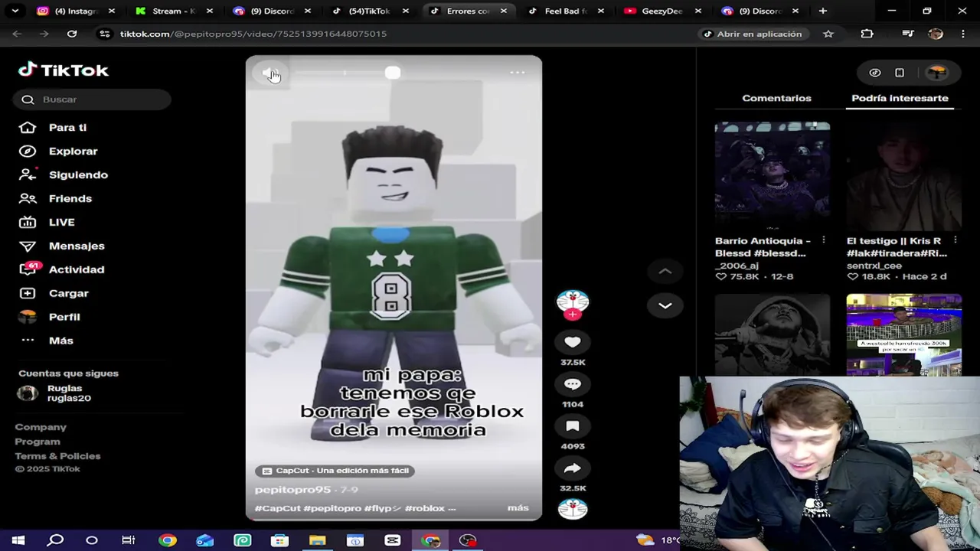Open the spinning sound disc below share
The image size is (980, 551).
coord(573,509)
